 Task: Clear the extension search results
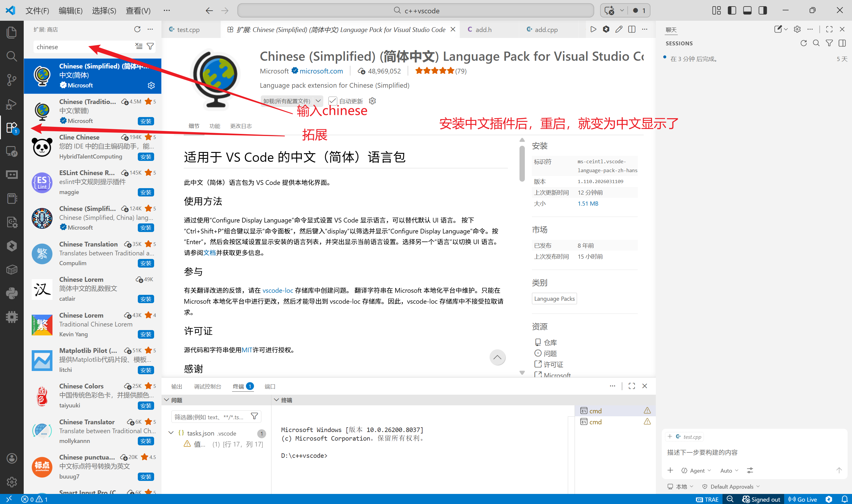[x=139, y=46]
